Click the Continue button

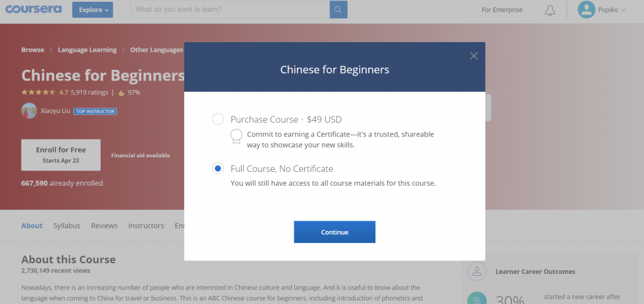tap(335, 232)
